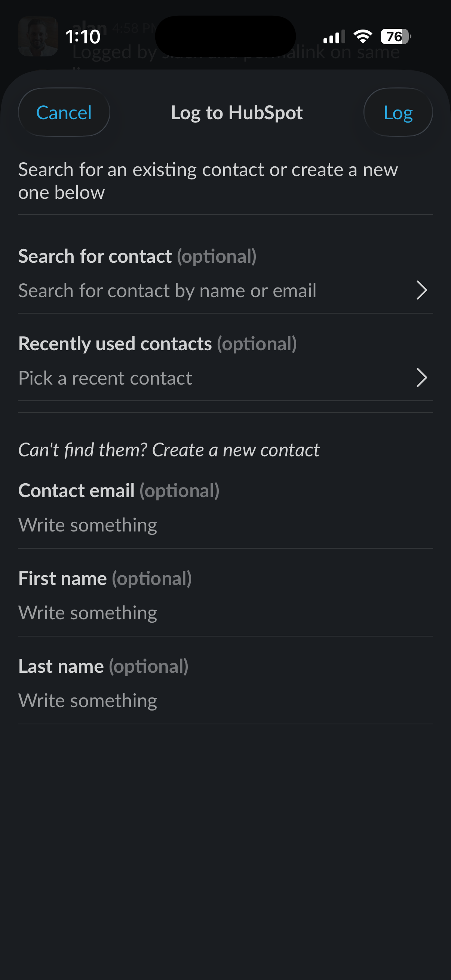Image resolution: width=451 pixels, height=980 pixels.
Task: Tap the battery indicator in status bar
Action: tap(395, 37)
